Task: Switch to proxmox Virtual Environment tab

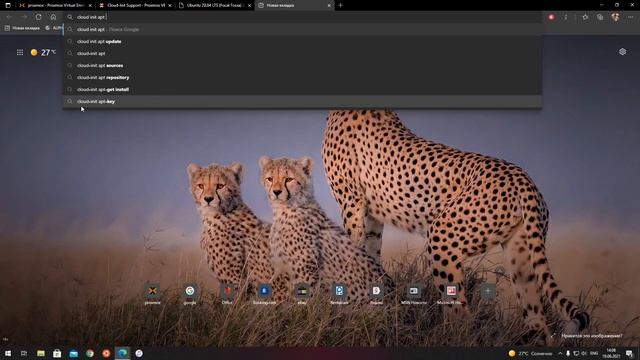Action: point(54,5)
